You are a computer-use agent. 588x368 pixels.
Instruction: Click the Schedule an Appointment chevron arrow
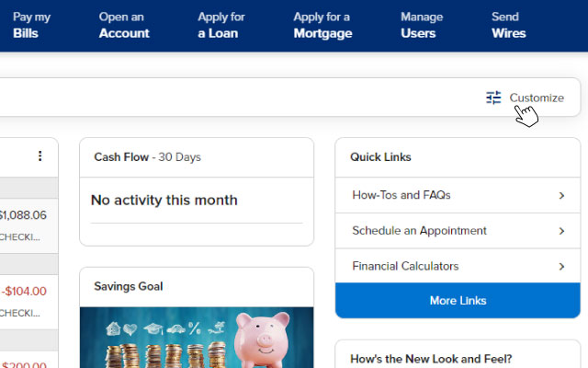(x=561, y=231)
